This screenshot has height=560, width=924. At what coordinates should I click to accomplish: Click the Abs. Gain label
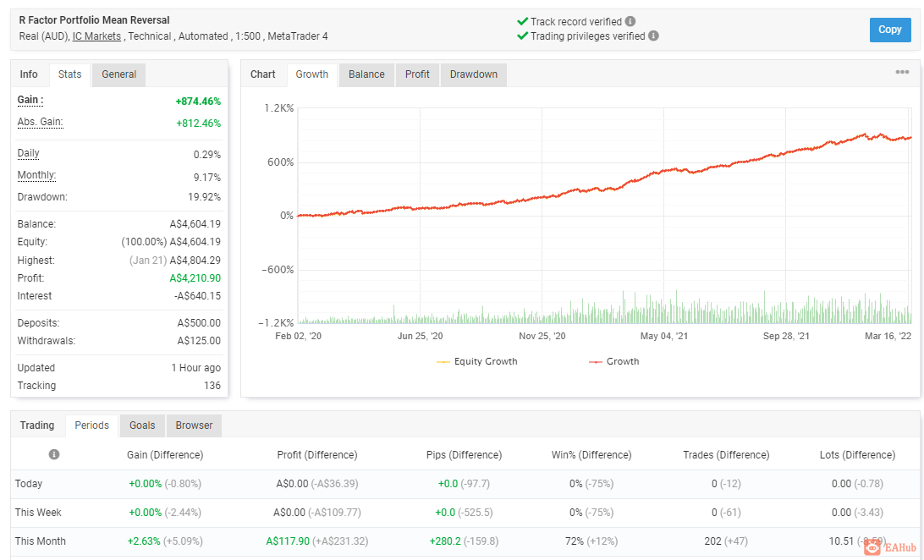[40, 123]
